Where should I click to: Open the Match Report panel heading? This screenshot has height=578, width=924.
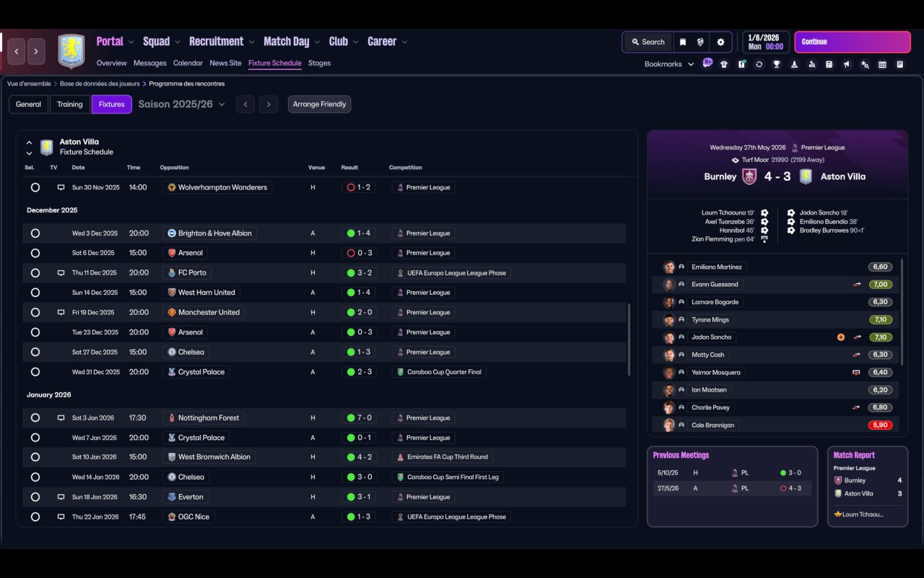(x=854, y=455)
